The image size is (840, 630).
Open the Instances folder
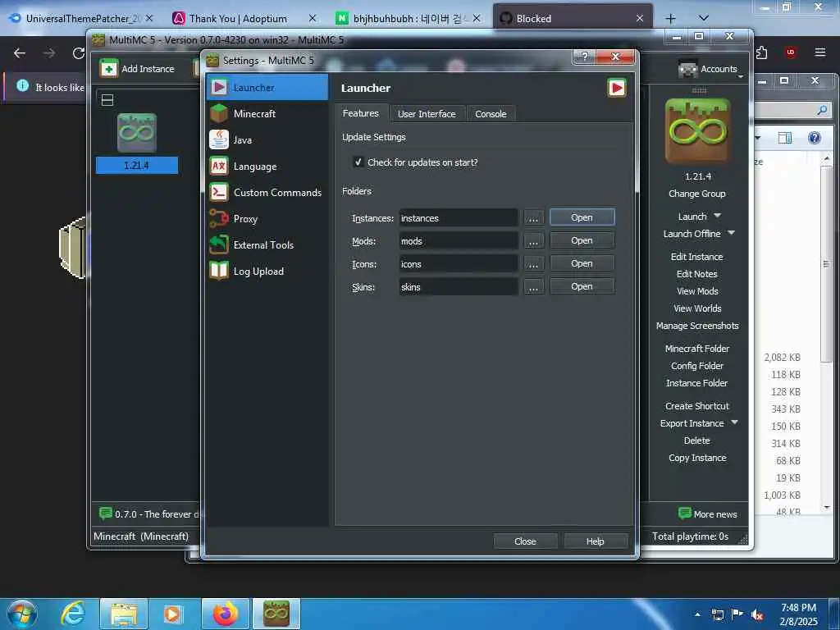pyautogui.click(x=582, y=217)
